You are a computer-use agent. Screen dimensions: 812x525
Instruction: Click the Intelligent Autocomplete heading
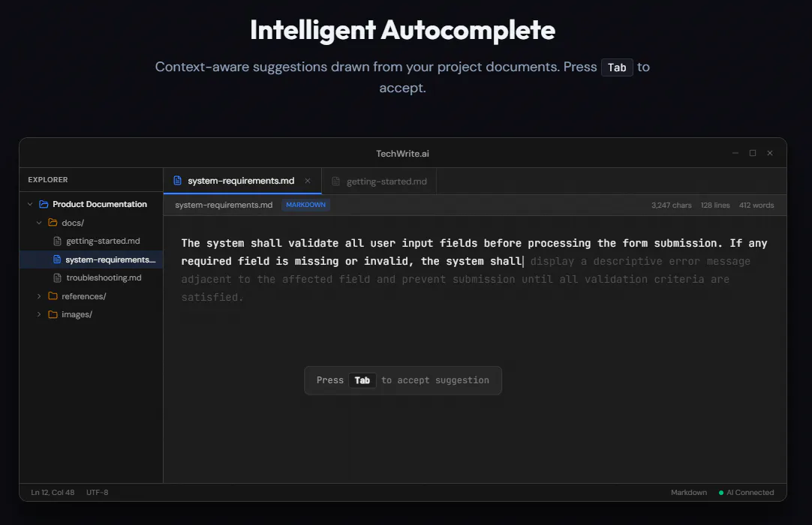(402, 30)
